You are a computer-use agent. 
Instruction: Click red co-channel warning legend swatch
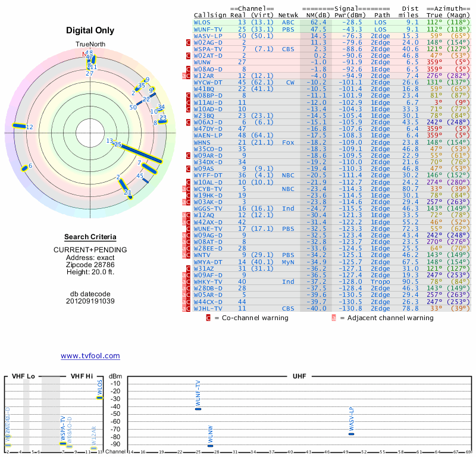(x=208, y=318)
